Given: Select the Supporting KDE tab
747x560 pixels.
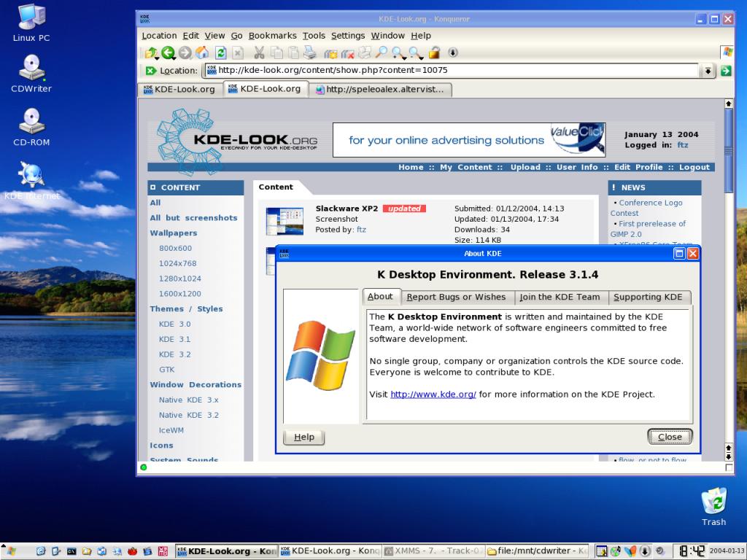Looking at the screenshot, I should pos(648,297).
